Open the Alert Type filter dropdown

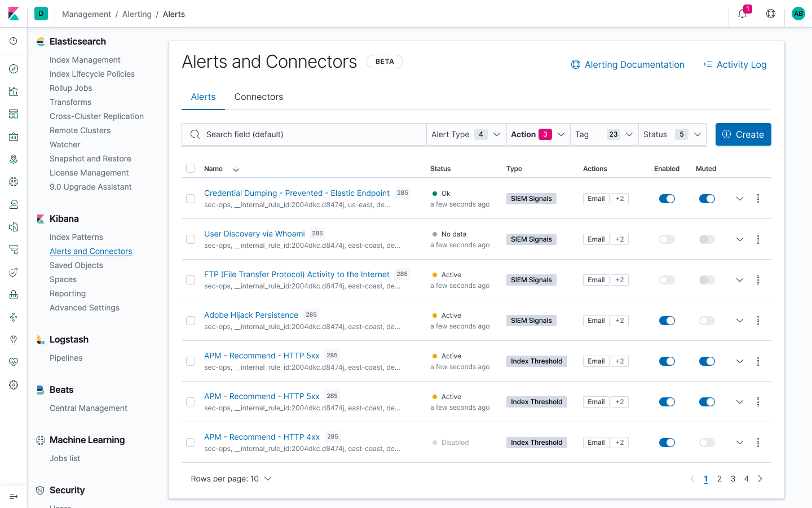pyautogui.click(x=466, y=134)
